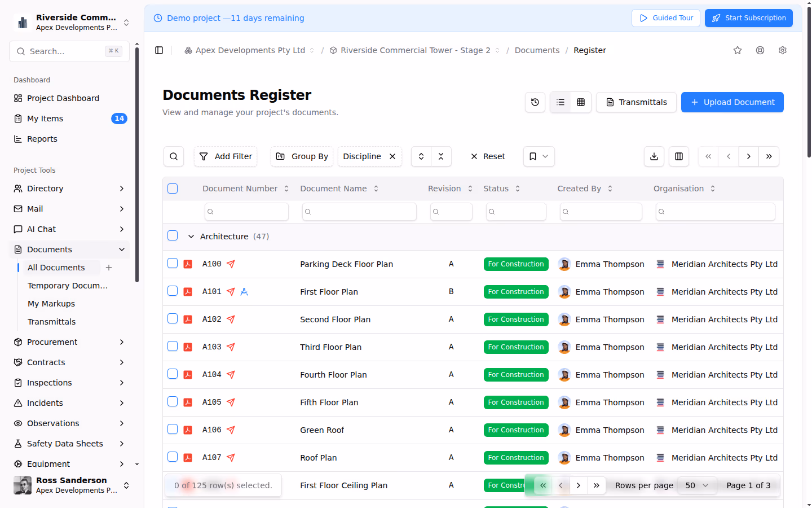Open the markup compass icon next to A101

[244, 291]
